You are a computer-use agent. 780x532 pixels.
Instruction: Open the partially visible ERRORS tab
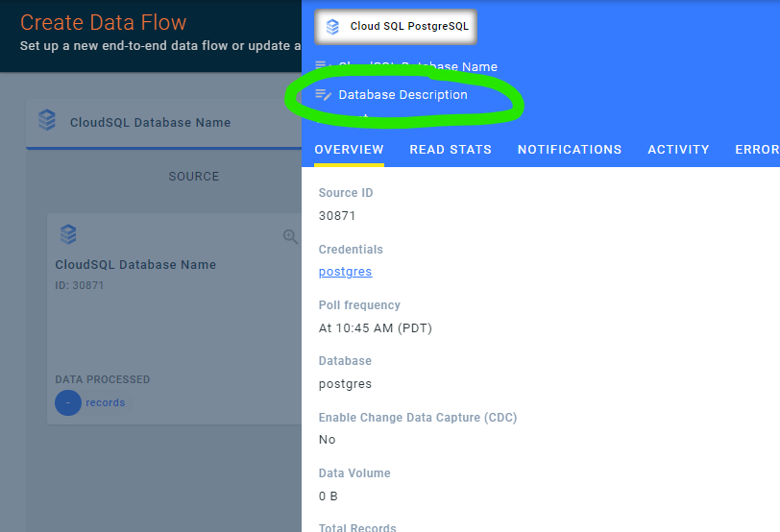tap(757, 150)
